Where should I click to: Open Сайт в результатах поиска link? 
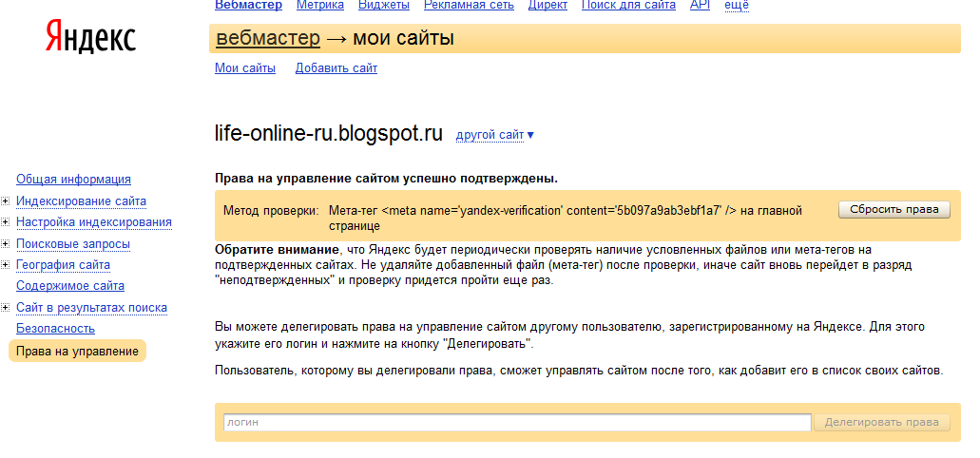coord(91,308)
